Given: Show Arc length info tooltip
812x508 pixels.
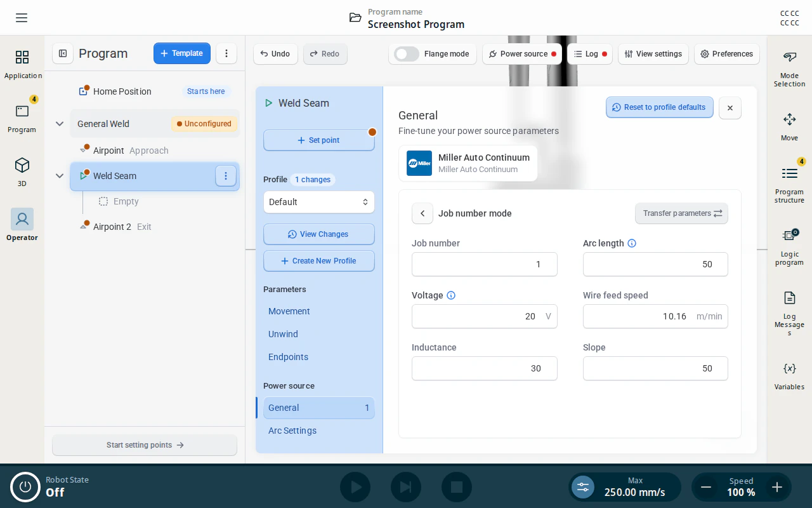Looking at the screenshot, I should 632,243.
